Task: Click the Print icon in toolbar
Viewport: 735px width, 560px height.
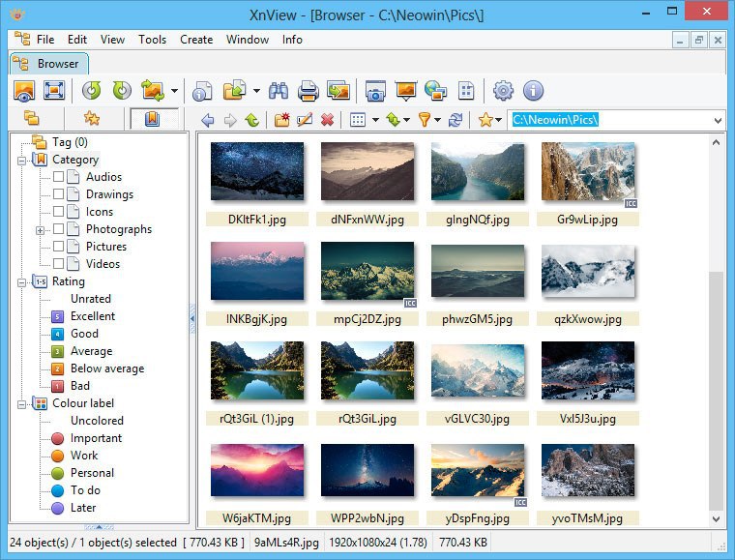Action: point(308,91)
